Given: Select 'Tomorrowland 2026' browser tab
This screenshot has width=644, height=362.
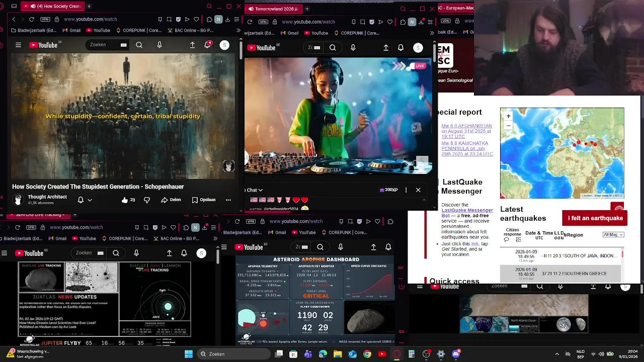Looking at the screenshot, I should tap(273, 9).
